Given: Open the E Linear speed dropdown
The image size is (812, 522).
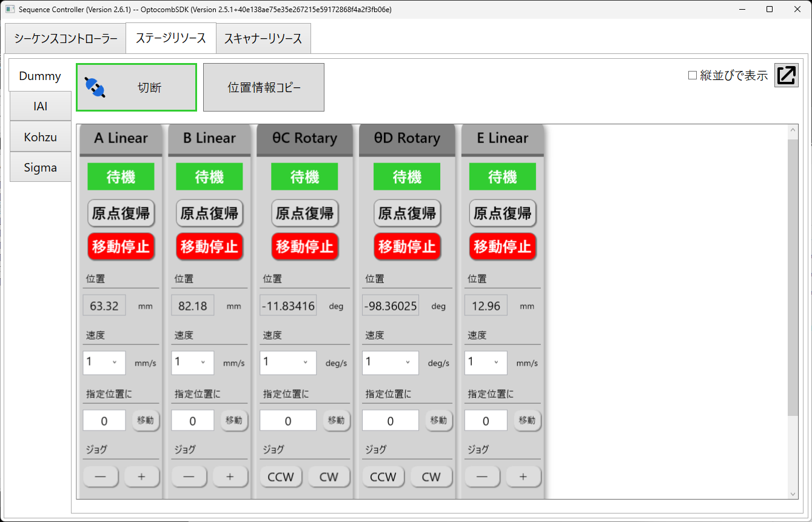Looking at the screenshot, I should pyautogui.click(x=486, y=363).
